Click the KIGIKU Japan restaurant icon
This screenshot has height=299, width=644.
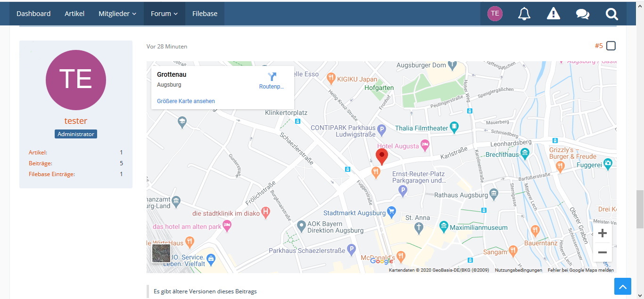pos(331,77)
